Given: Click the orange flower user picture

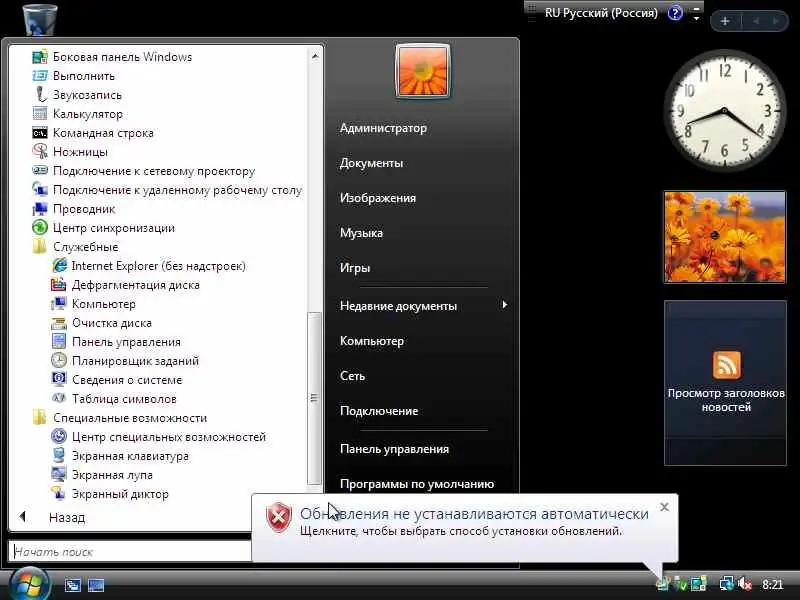Looking at the screenshot, I should click(423, 71).
